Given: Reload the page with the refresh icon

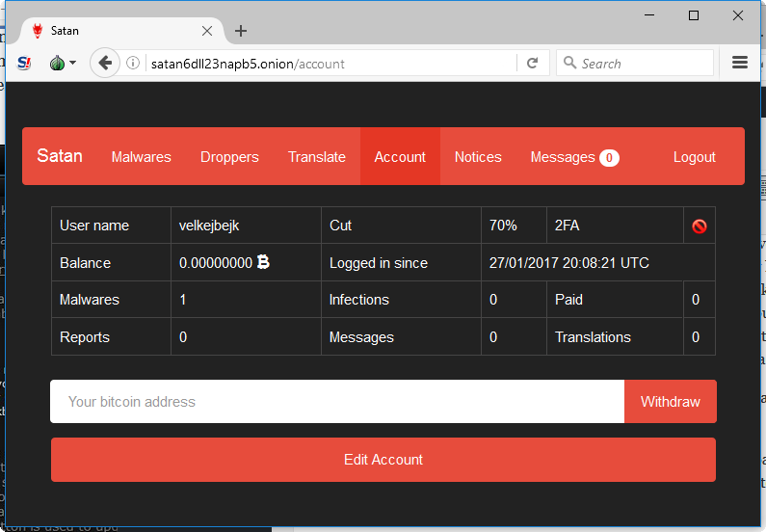Looking at the screenshot, I should point(533,63).
